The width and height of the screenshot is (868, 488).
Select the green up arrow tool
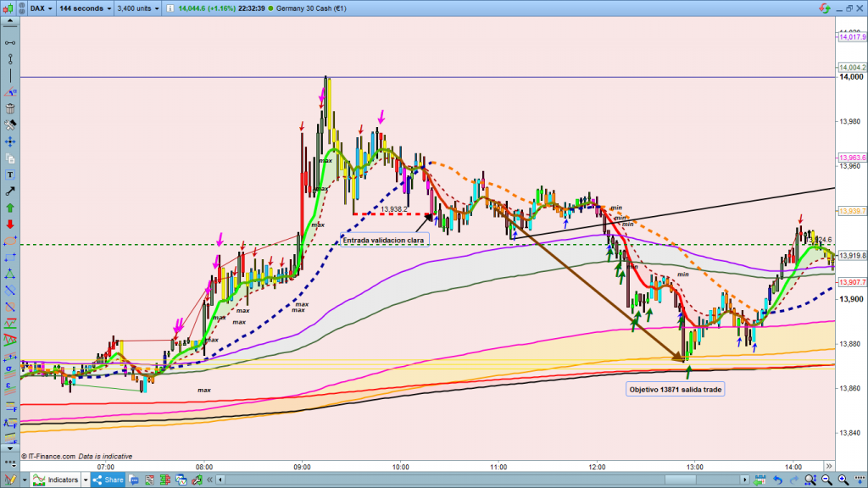9,208
